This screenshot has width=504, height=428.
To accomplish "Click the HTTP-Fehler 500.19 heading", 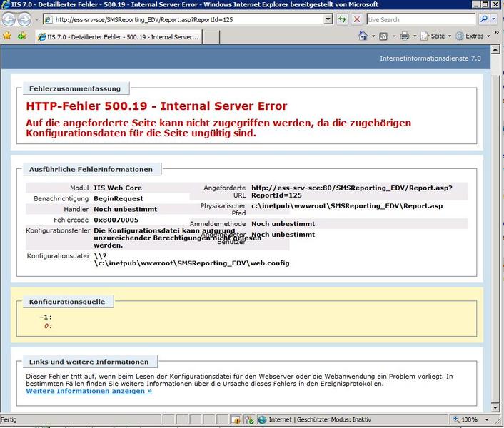I will (x=156, y=106).
